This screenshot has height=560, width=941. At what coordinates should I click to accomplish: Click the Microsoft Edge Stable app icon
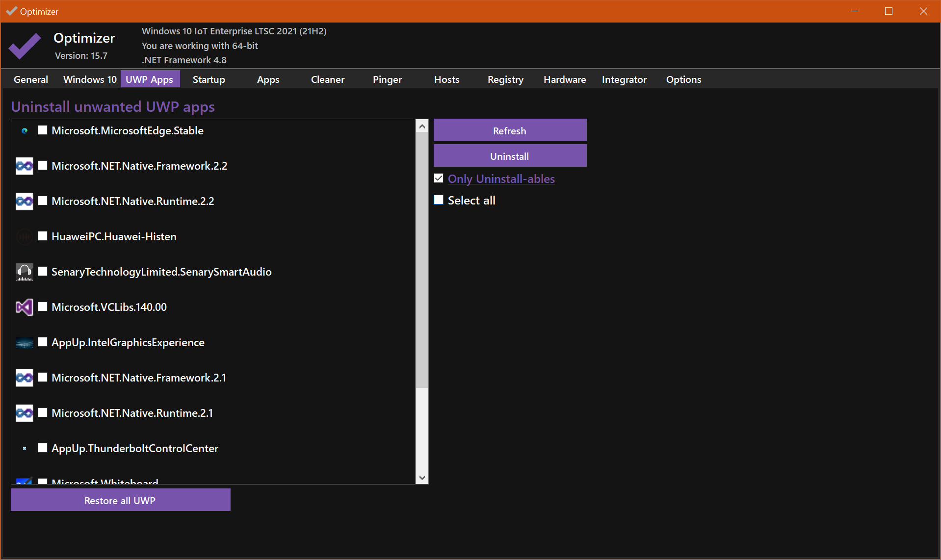click(25, 131)
